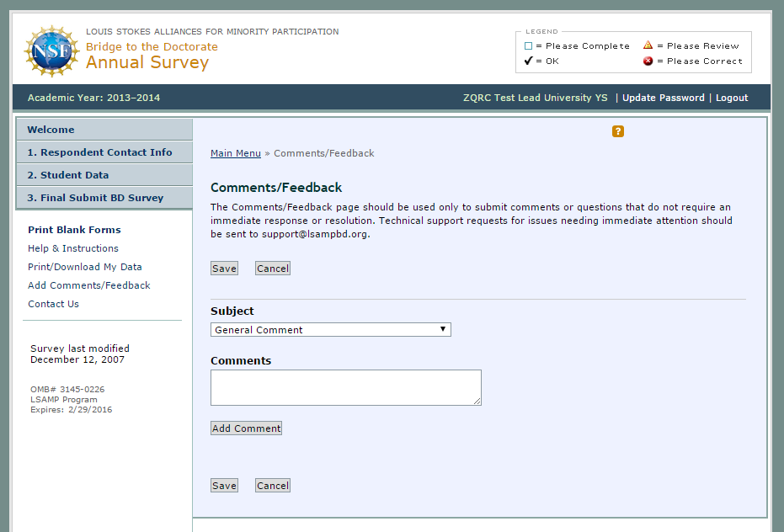
Task: Log out using the Logout link
Action: tap(732, 98)
